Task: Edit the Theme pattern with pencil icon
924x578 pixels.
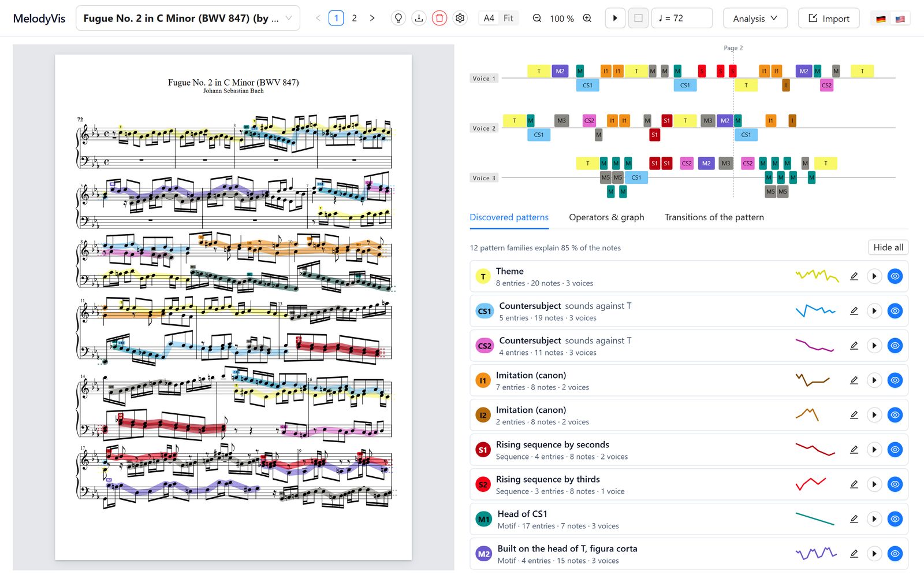Action: [x=854, y=276]
